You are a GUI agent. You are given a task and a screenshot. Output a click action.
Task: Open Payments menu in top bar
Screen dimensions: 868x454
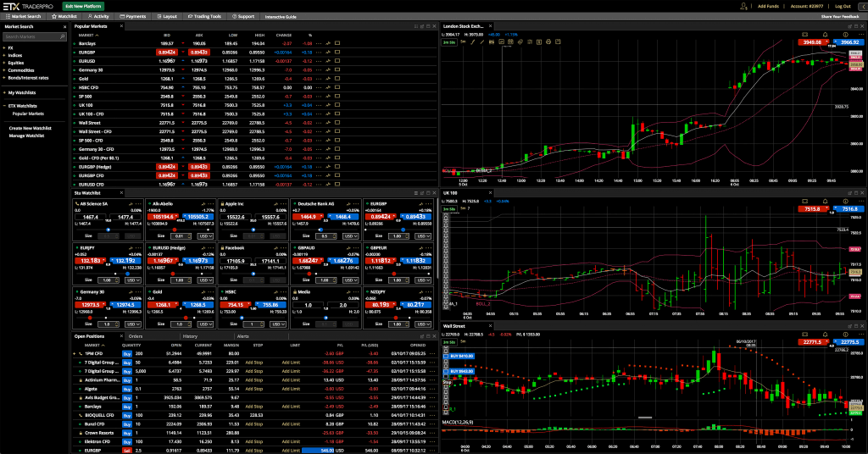tap(133, 16)
